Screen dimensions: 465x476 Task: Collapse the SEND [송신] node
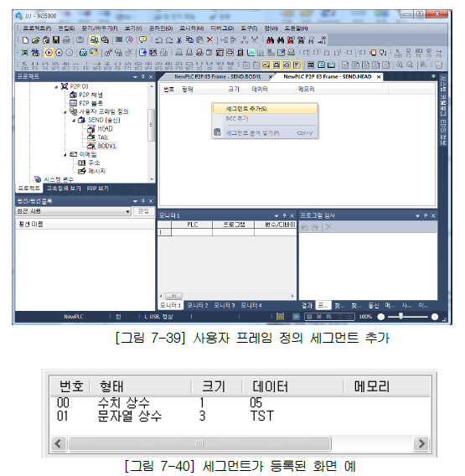(74, 121)
